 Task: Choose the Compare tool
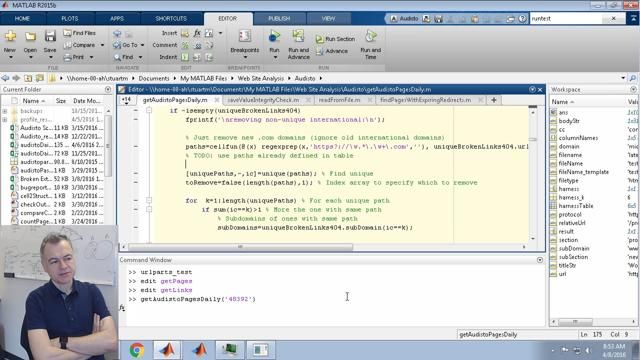[80, 45]
